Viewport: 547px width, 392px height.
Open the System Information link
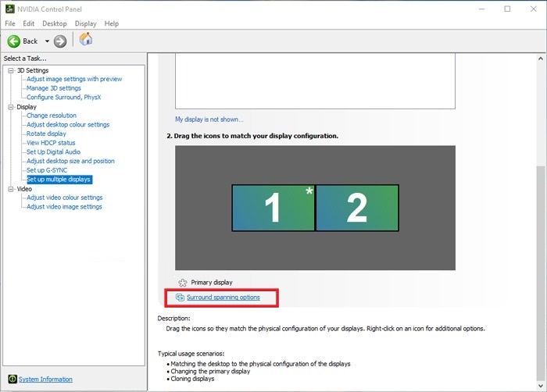[45, 379]
